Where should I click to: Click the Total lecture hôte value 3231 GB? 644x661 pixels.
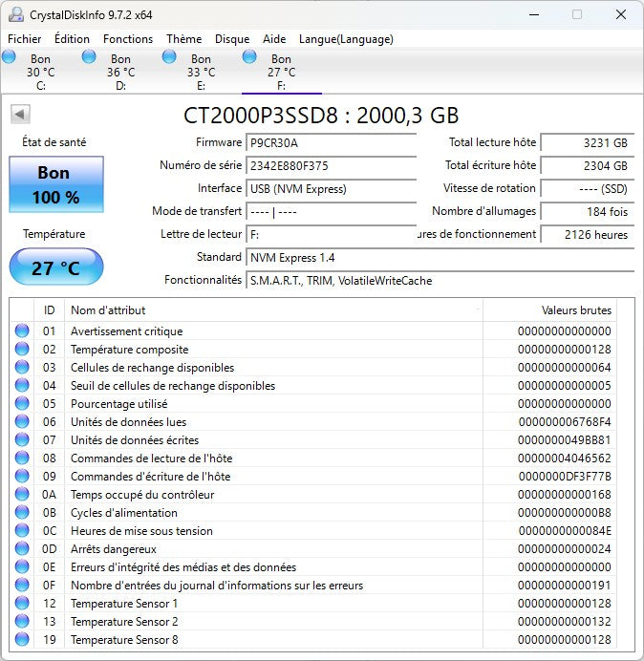coord(587,143)
